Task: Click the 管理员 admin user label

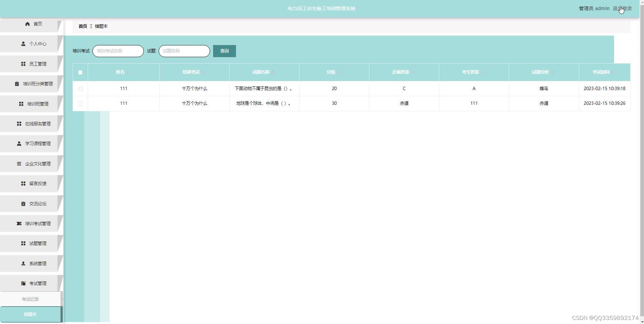Action: click(x=594, y=9)
